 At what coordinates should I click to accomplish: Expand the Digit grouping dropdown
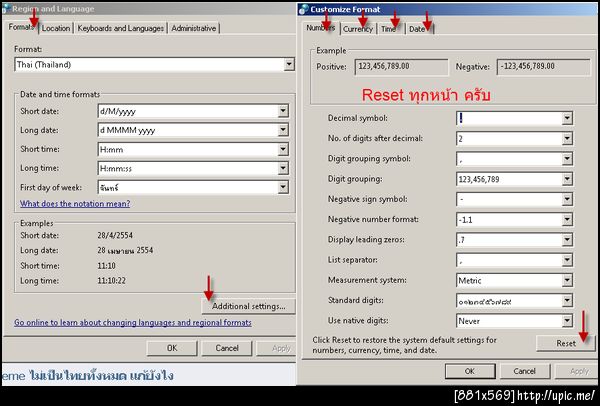[567, 179]
